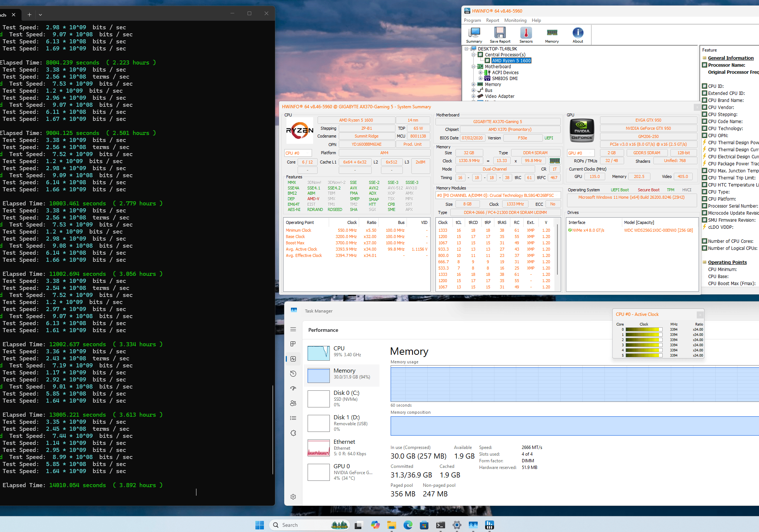Open the Help menu in HWiNFO
The width and height of the screenshot is (759, 532).
[x=536, y=20]
